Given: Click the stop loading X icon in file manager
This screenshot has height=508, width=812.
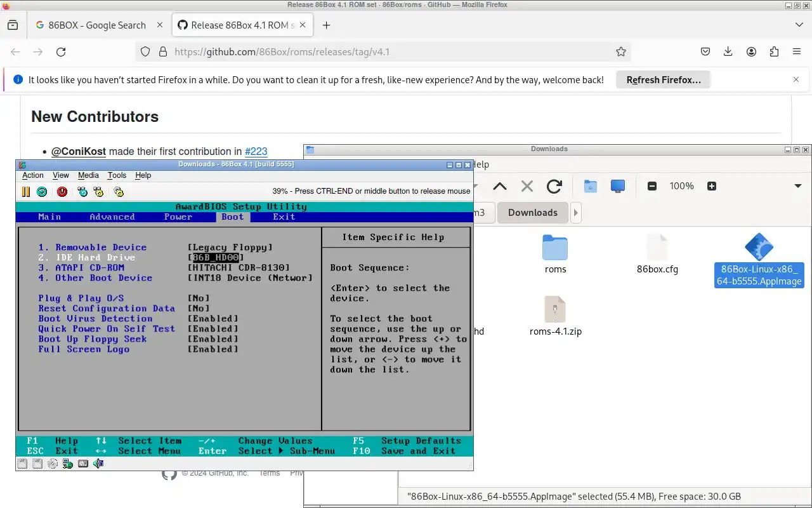Looking at the screenshot, I should 527,186.
